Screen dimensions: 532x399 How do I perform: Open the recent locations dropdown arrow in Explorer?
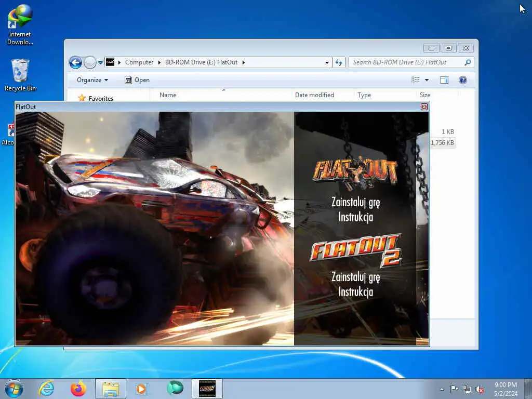pos(100,63)
